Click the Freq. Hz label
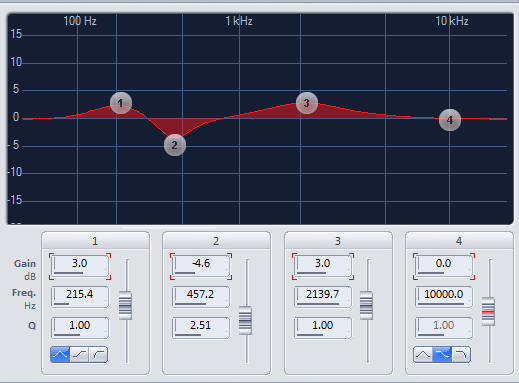The height and width of the screenshot is (383, 519). (24, 299)
